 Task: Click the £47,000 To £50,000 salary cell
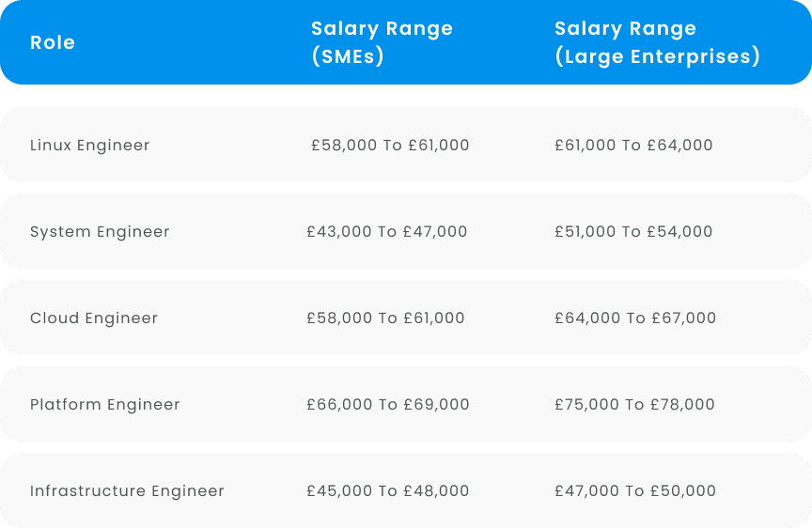(635, 490)
